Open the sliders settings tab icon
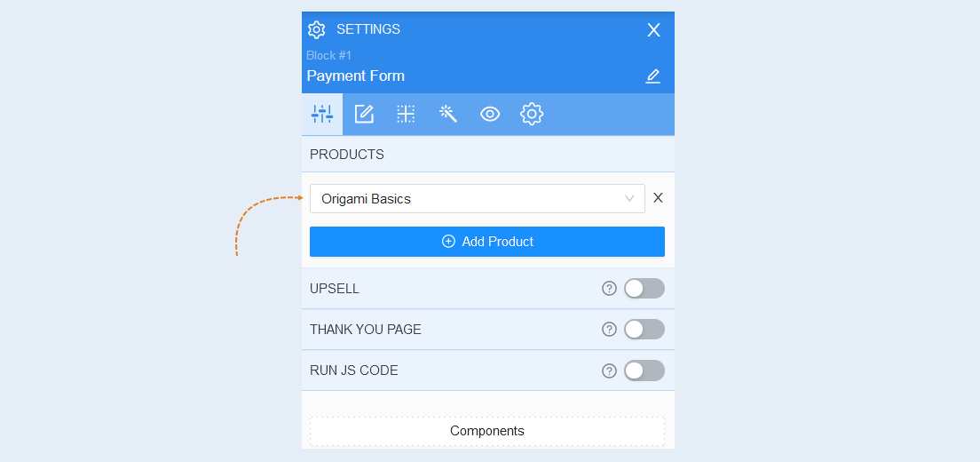The height and width of the screenshot is (462, 980). tap(322, 114)
